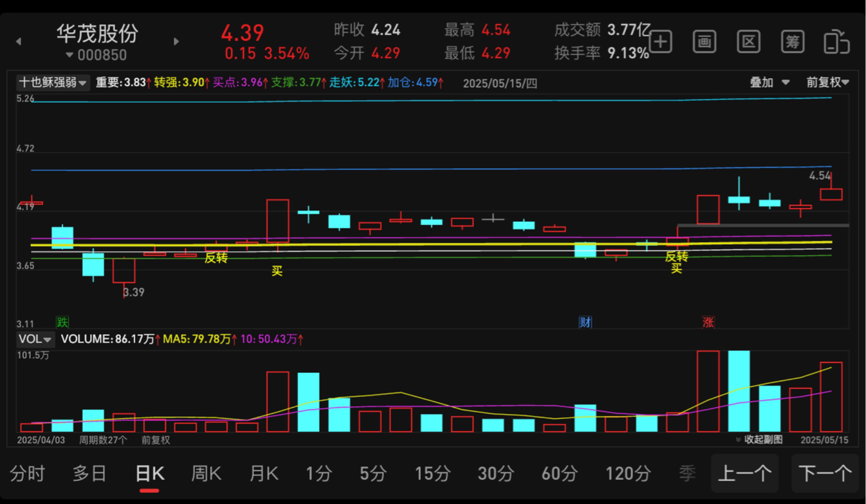Select the 30分 period tab
The image size is (866, 504).
pyautogui.click(x=496, y=473)
